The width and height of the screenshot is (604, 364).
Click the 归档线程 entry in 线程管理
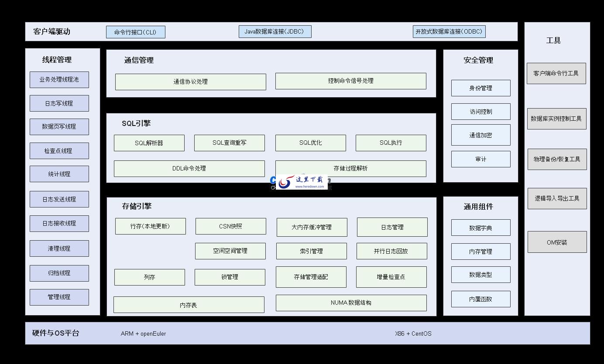click(x=59, y=273)
